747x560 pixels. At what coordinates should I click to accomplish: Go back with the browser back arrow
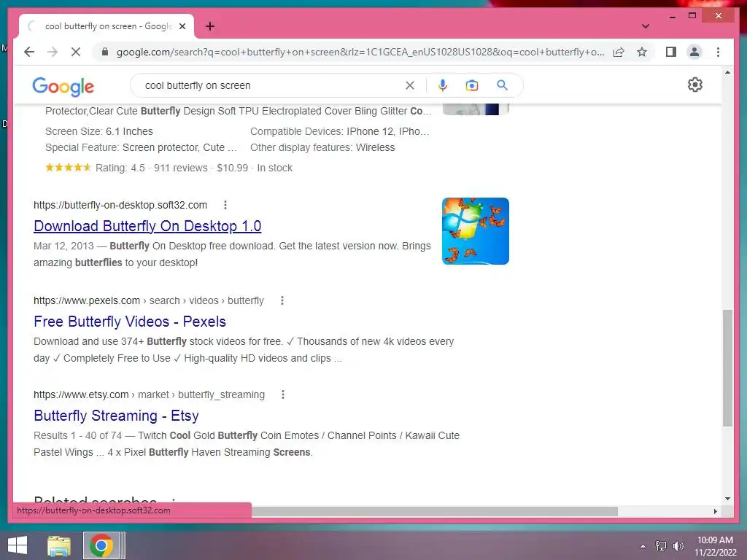tap(29, 52)
